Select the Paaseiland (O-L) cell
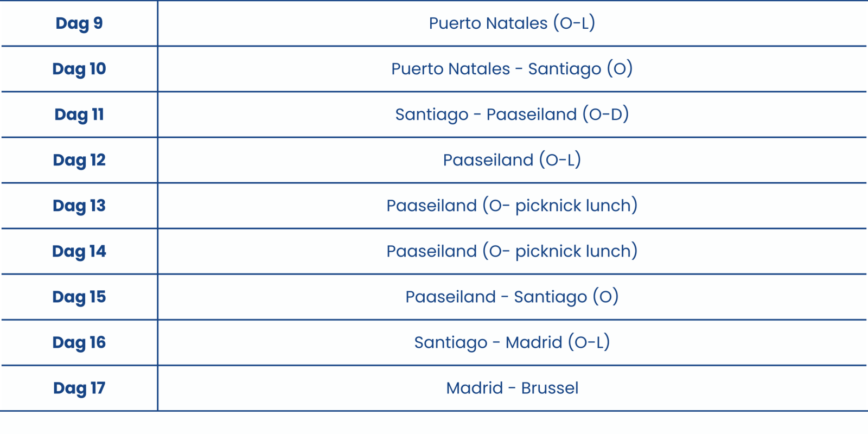Screen dimensions: 868x434 (x=512, y=160)
